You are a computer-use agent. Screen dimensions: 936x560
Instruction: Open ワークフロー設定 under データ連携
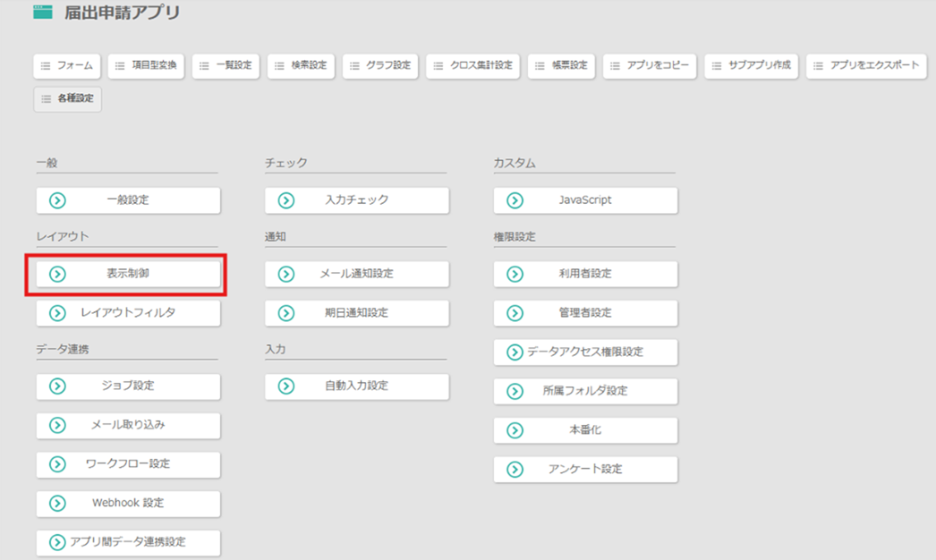(x=128, y=463)
